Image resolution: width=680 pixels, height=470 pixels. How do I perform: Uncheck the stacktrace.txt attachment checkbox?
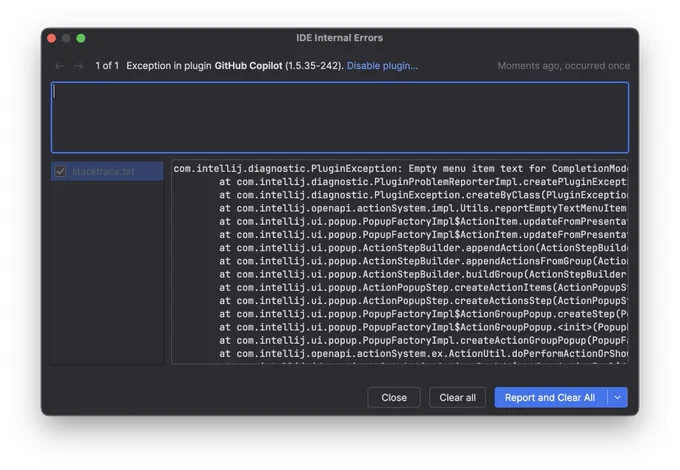(x=60, y=171)
